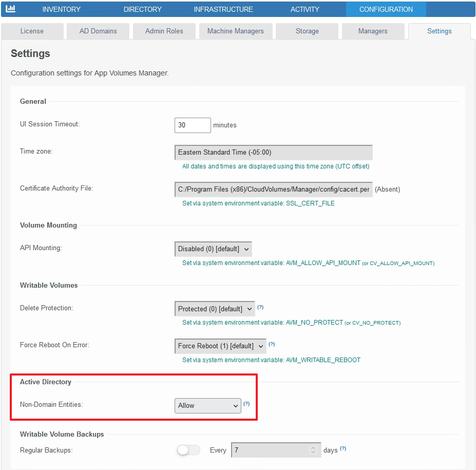The image size is (476, 470).
Task: Open help for Force Reboot On Error
Action: tap(272, 344)
